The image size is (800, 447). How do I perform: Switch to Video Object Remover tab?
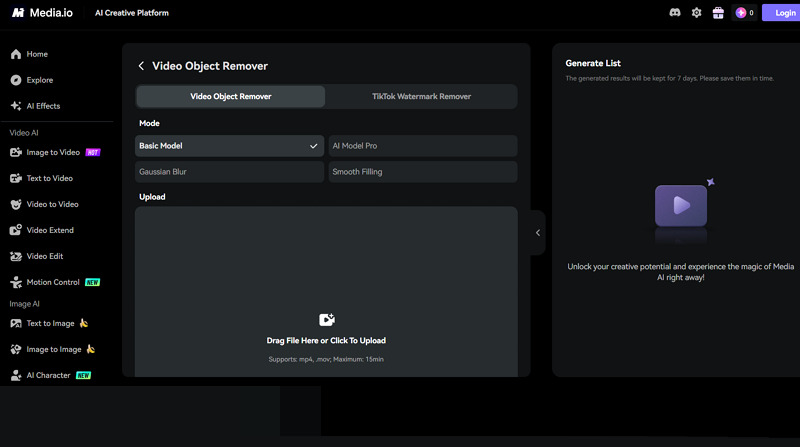pos(231,97)
